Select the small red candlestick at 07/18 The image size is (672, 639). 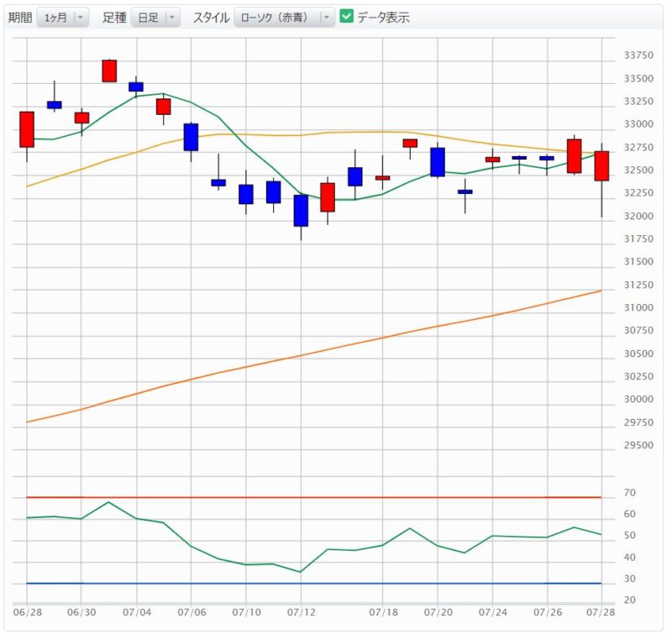point(383,178)
